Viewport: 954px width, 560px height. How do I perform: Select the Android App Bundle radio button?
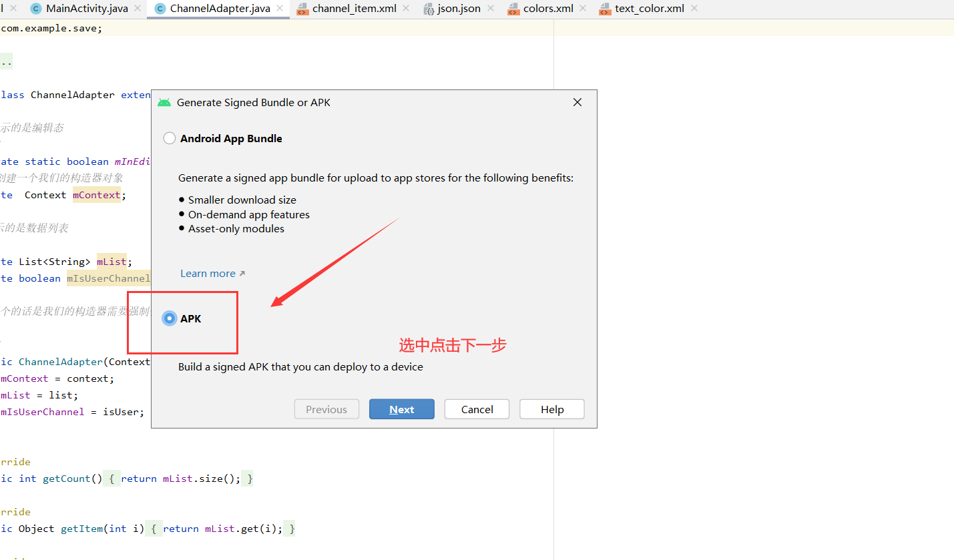pos(169,137)
